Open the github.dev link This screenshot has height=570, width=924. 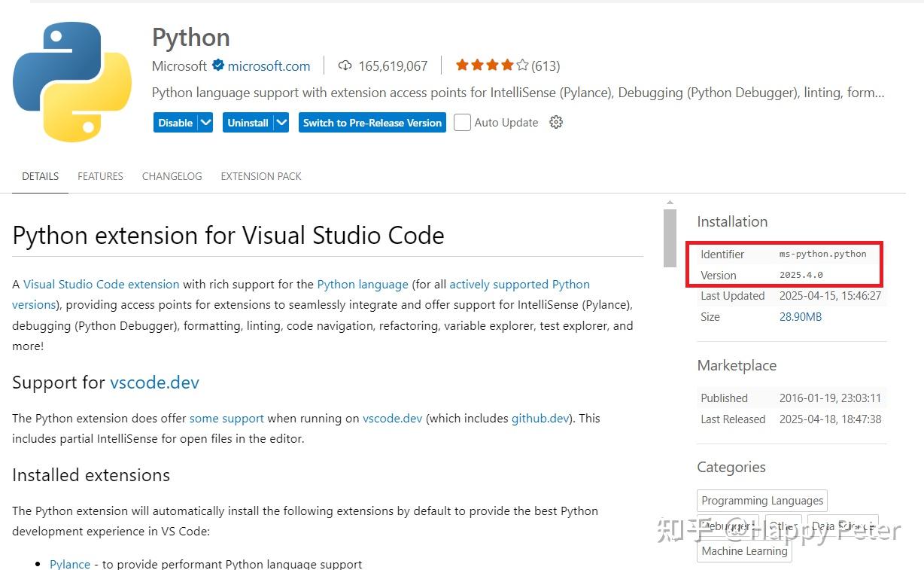540,418
